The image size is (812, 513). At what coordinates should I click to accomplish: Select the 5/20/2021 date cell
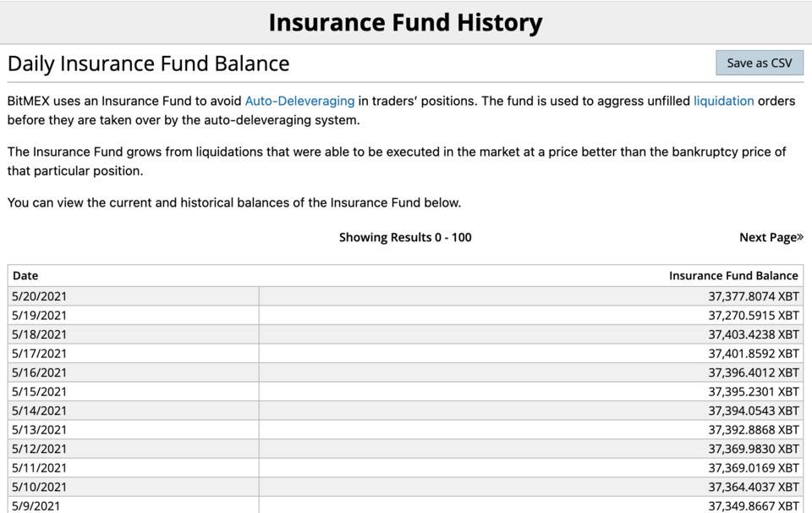pyautogui.click(x=40, y=296)
